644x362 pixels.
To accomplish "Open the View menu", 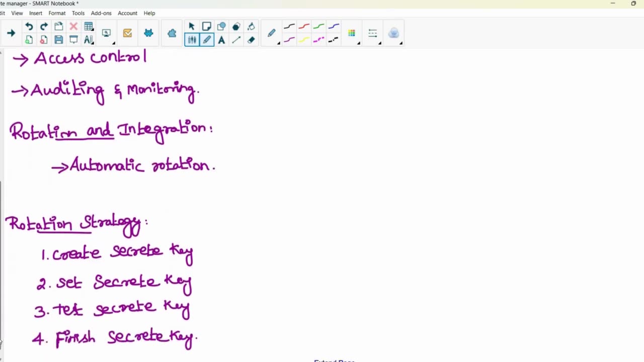I will pos(17,13).
